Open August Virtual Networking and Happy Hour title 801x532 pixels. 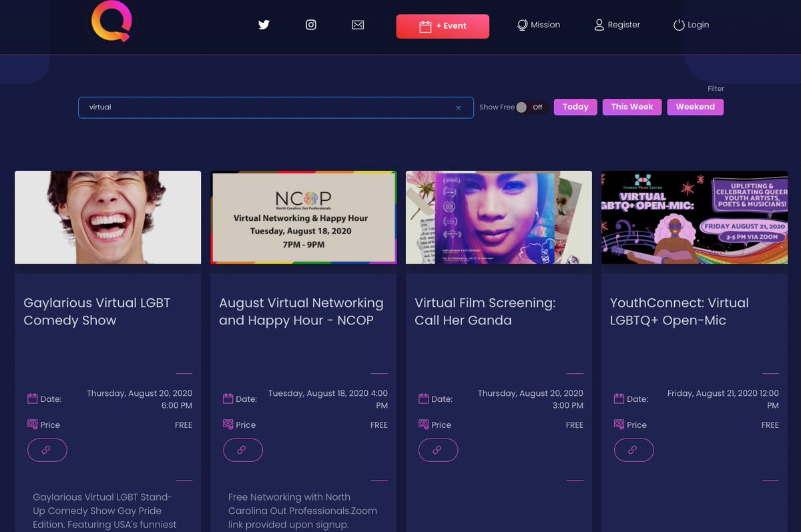pos(301,312)
